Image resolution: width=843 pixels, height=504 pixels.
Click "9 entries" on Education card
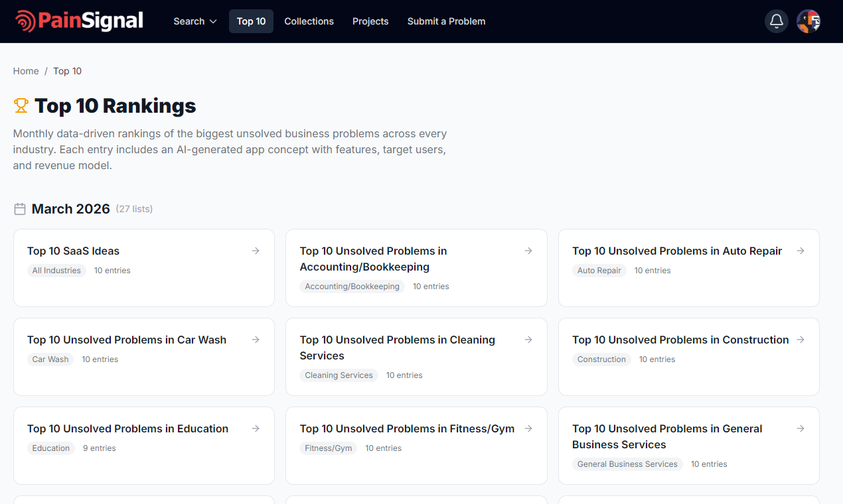coord(100,448)
